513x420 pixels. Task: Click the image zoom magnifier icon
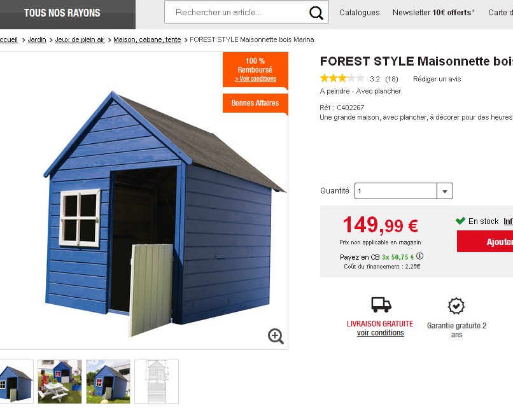[x=276, y=336]
